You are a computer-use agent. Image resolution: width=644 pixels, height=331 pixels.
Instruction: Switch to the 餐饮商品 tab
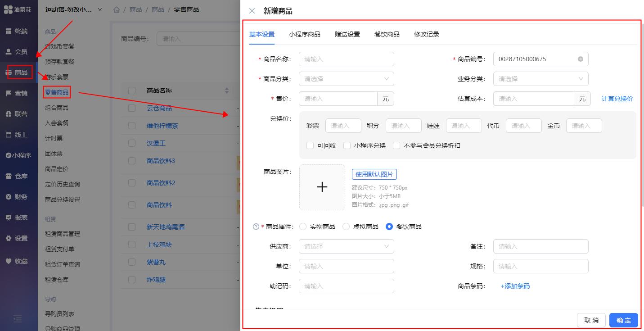click(387, 34)
